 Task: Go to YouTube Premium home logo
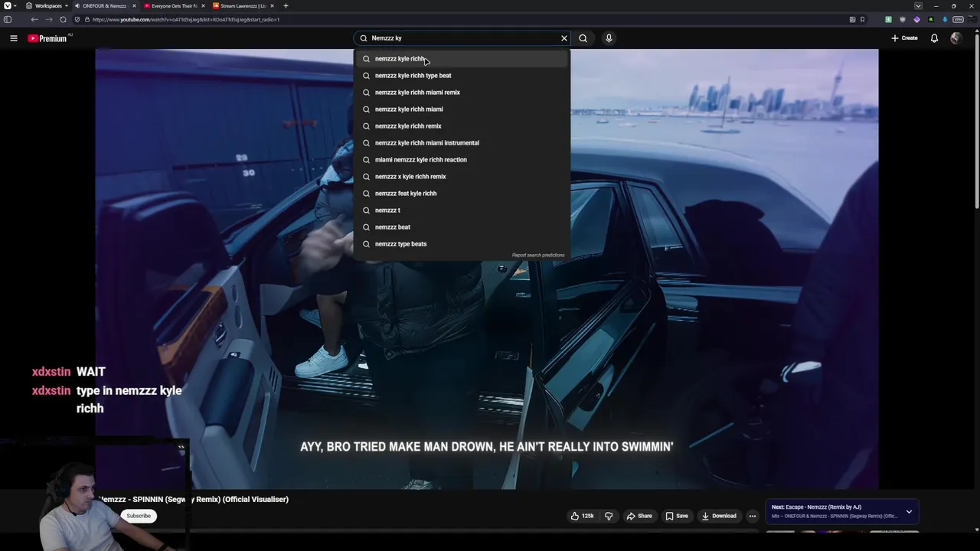(48, 38)
